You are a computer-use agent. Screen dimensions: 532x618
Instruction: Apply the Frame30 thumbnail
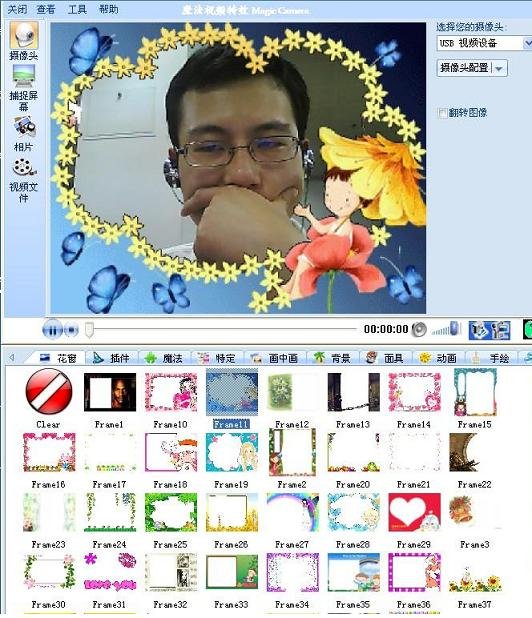coord(49,572)
